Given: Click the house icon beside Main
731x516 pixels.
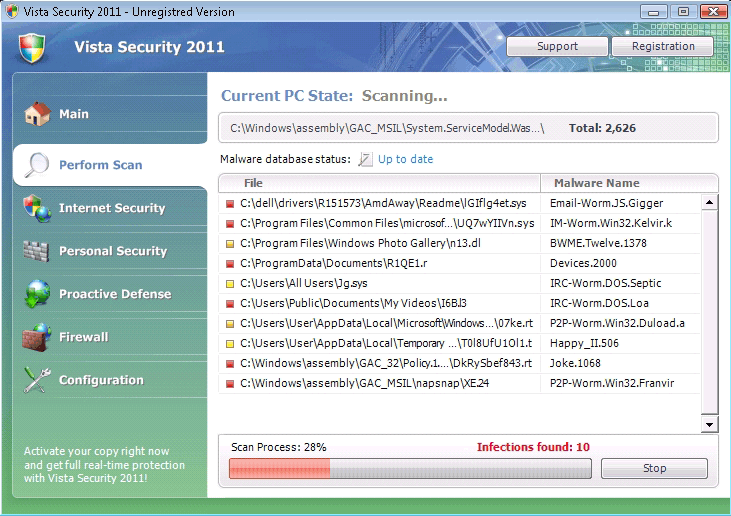Looking at the screenshot, I should (37, 114).
